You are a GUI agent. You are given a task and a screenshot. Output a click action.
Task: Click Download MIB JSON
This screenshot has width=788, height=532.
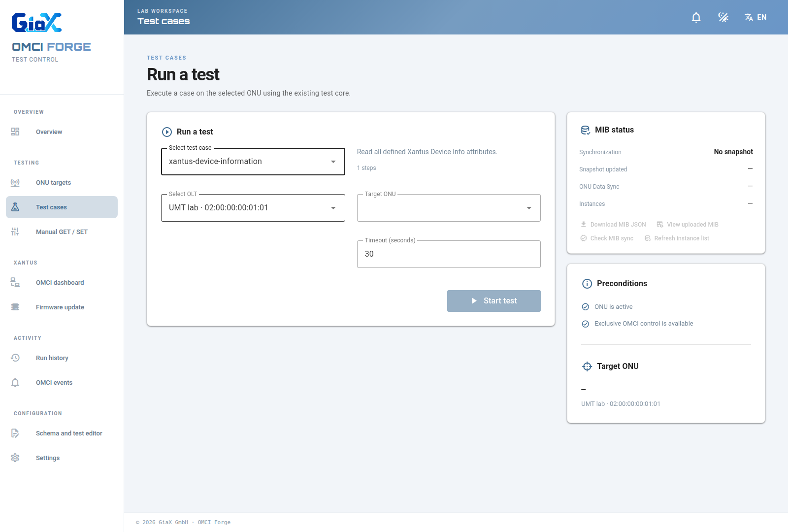613,225
